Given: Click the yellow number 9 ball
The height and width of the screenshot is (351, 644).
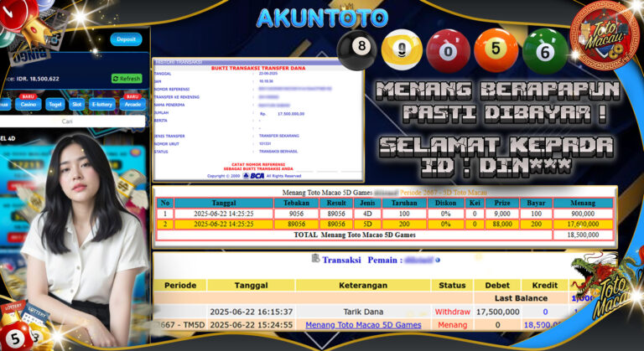Looking at the screenshot, I should (x=402, y=50).
